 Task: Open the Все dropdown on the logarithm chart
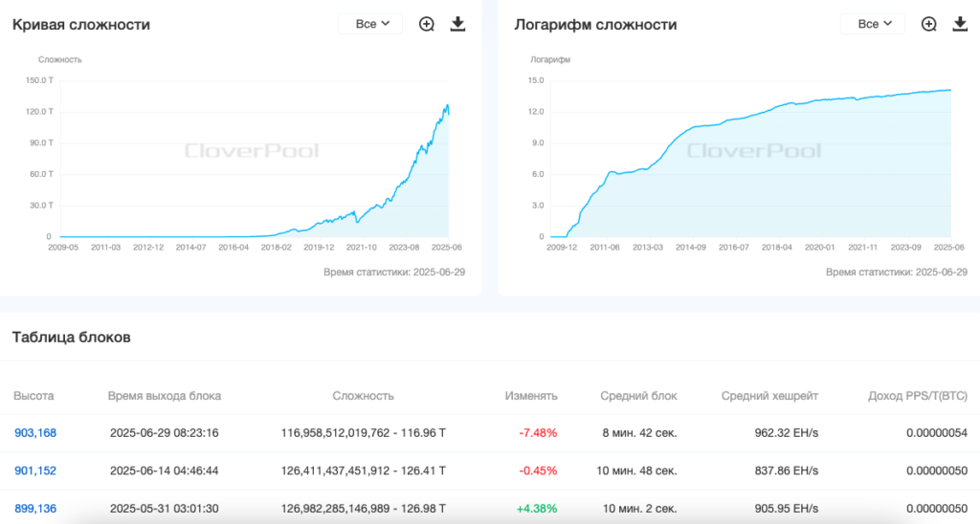(872, 24)
